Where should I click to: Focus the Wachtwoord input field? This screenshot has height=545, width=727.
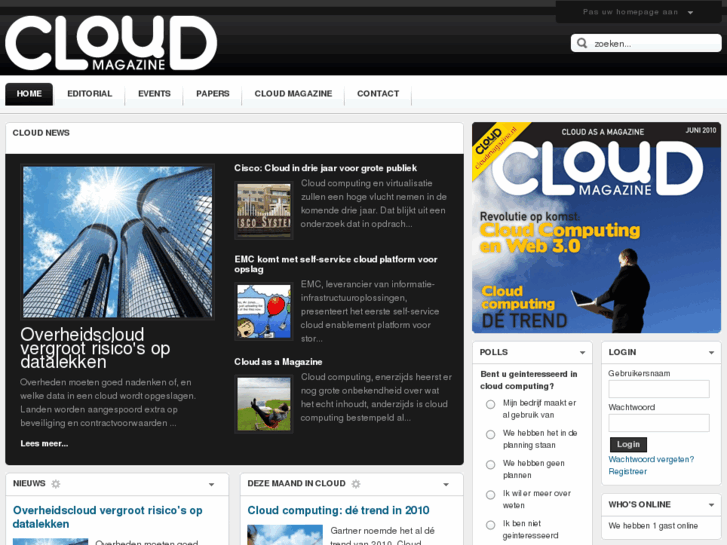[x=659, y=423]
